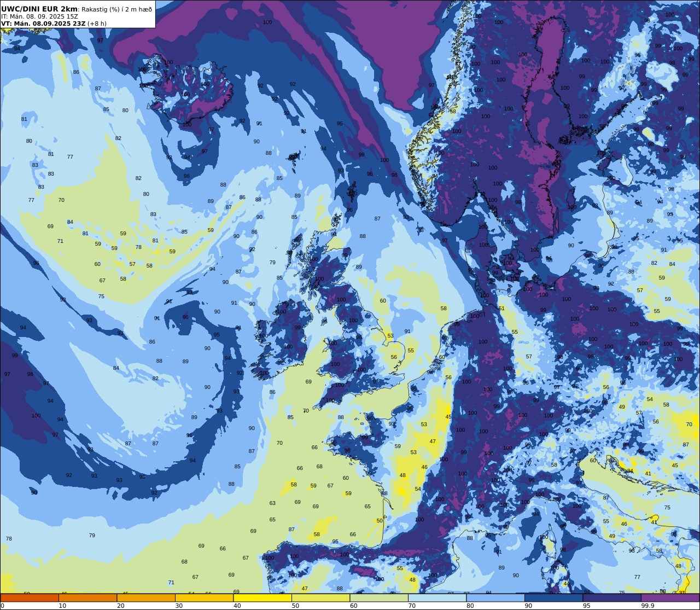Screen dimensions: 700x610
Task: Select the 90–95% medium blue legend segment
Action: 553,597
